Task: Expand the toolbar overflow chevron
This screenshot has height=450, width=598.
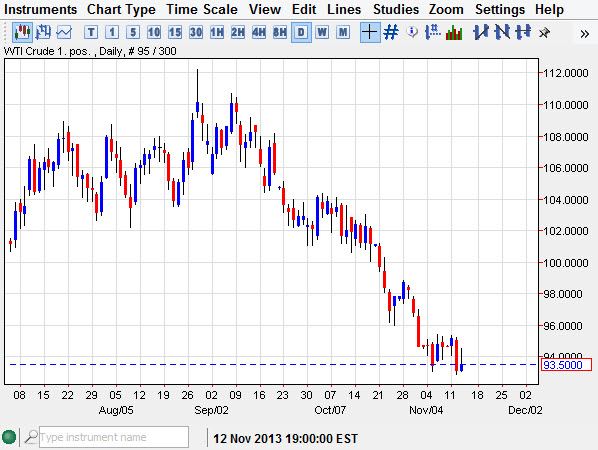Action: point(584,34)
